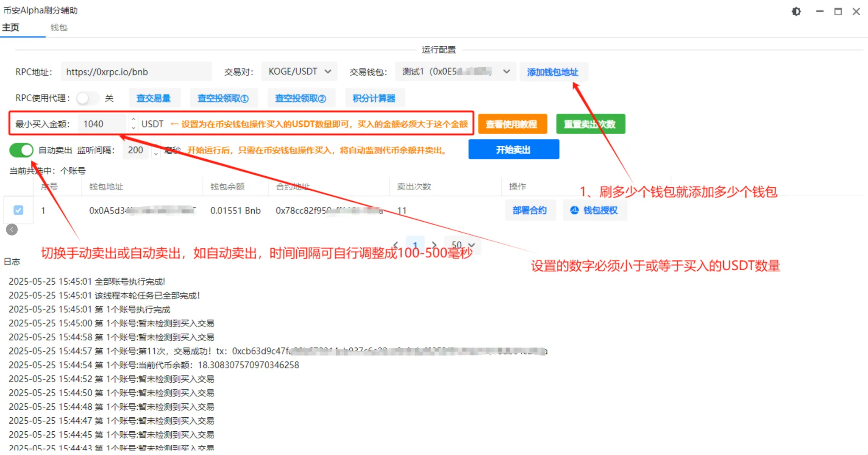Maximize the application window
Viewport: 868px width, 455px height.
click(838, 11)
